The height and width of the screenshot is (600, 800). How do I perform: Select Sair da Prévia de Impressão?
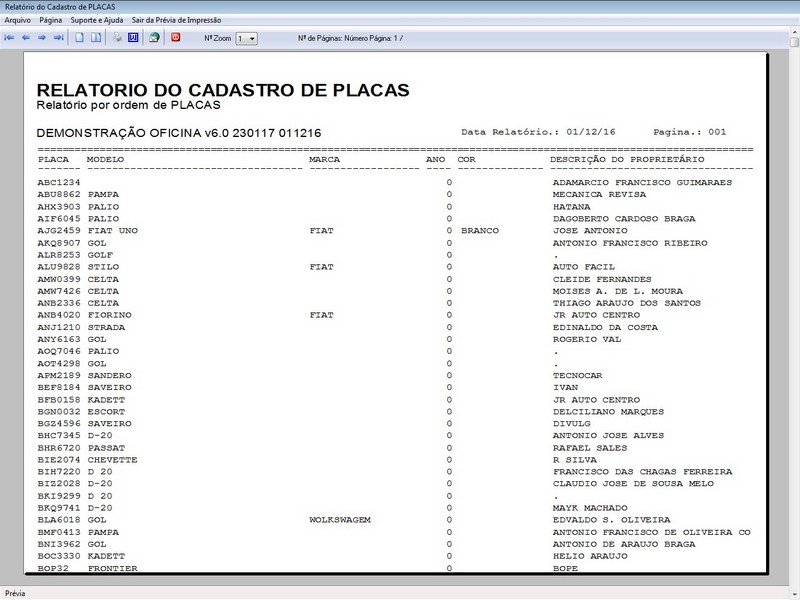177,18
